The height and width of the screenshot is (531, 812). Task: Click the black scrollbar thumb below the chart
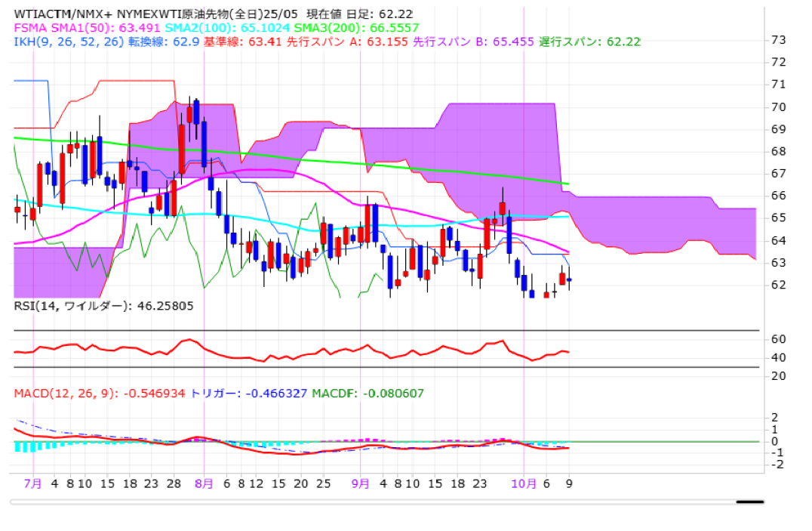coord(750,501)
